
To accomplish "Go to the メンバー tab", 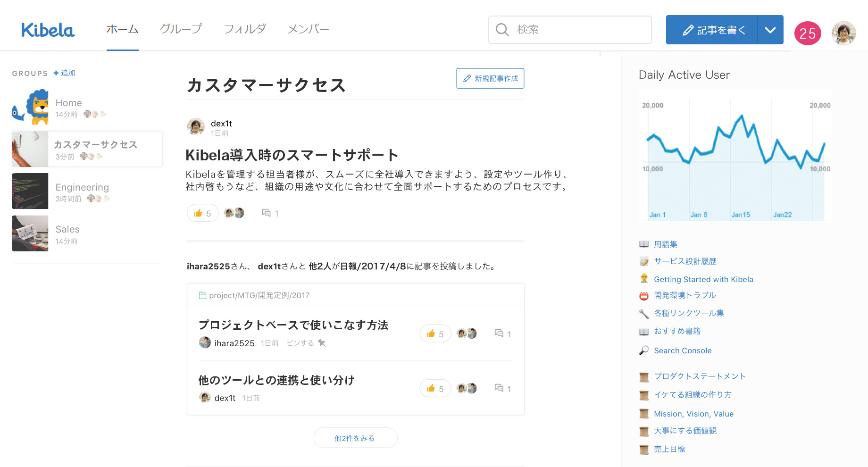I will 308,29.
